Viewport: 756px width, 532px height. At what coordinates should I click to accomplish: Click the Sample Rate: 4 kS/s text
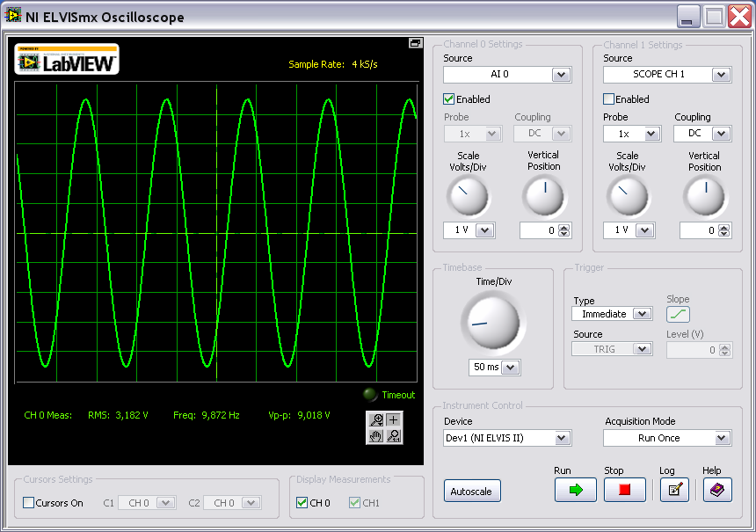332,64
